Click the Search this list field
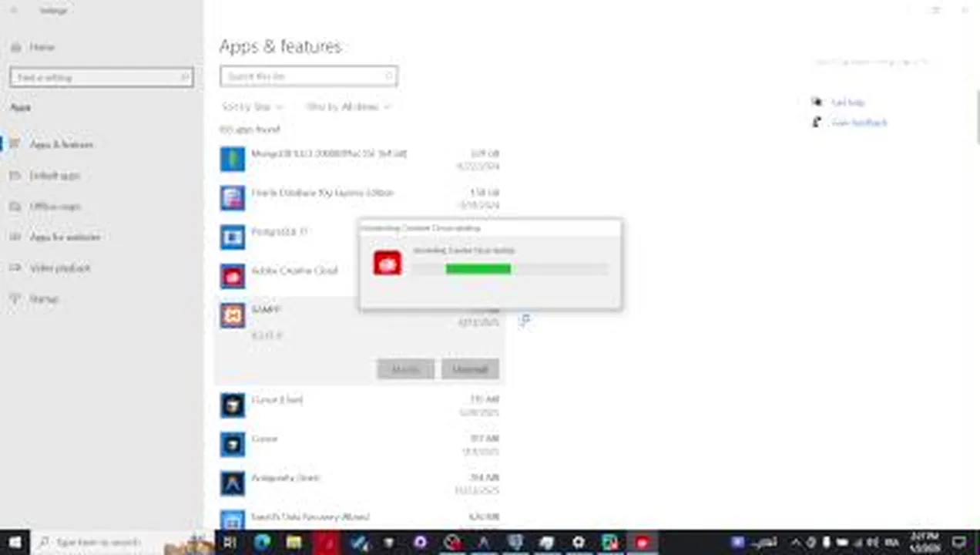This screenshot has height=555, width=980. tap(309, 76)
